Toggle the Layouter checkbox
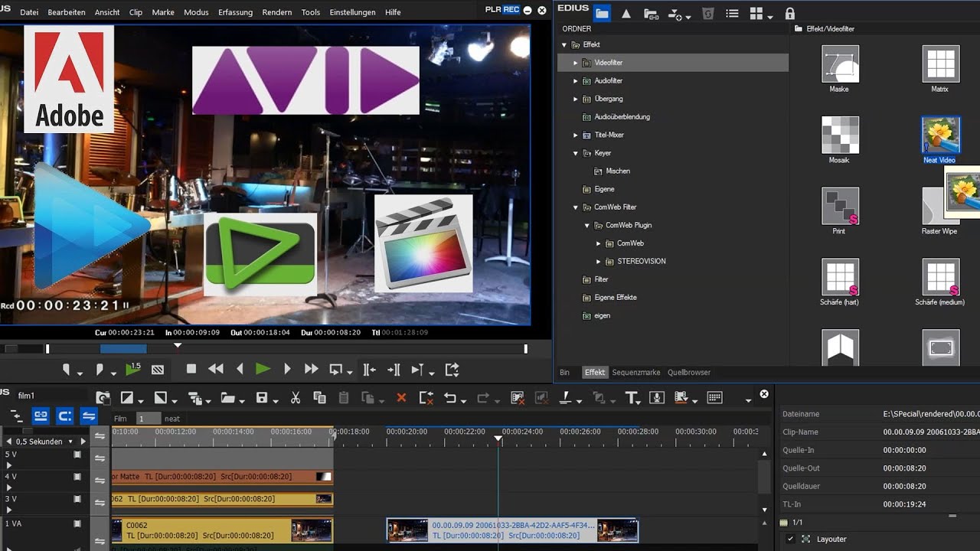980x551 pixels. point(790,539)
